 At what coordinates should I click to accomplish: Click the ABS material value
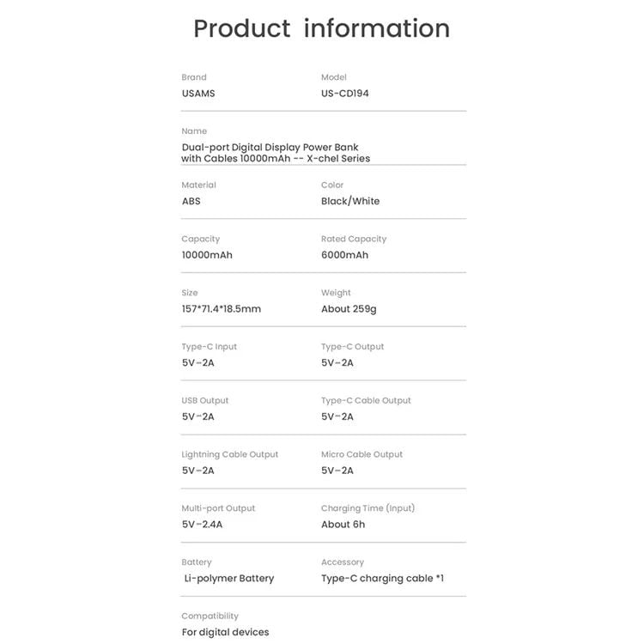click(191, 201)
